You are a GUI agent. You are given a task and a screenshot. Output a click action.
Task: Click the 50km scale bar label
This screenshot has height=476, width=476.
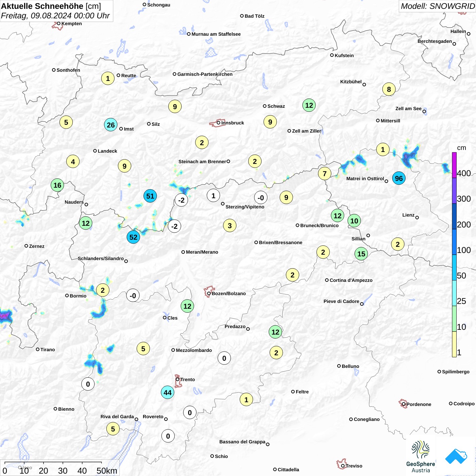coord(107,471)
